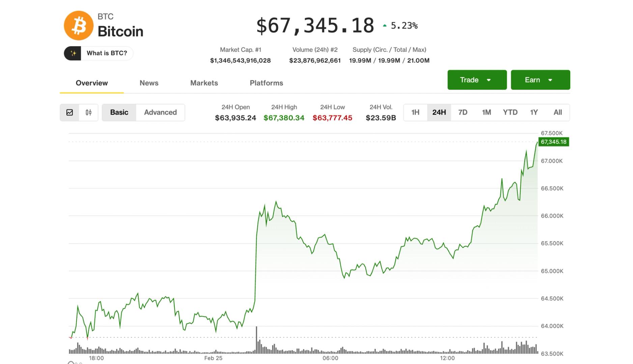633x364 pixels.
Task: Switch to the candlestick chart icon
Action: point(88,113)
